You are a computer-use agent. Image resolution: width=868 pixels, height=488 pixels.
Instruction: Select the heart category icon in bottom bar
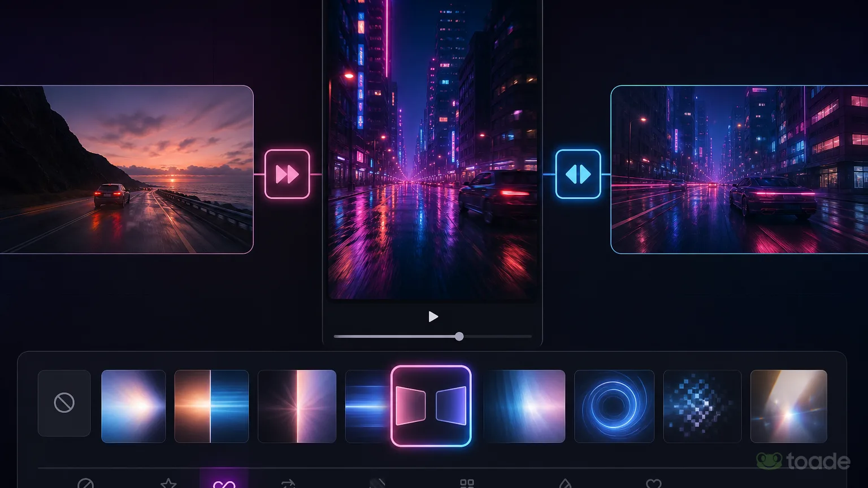coord(653,483)
